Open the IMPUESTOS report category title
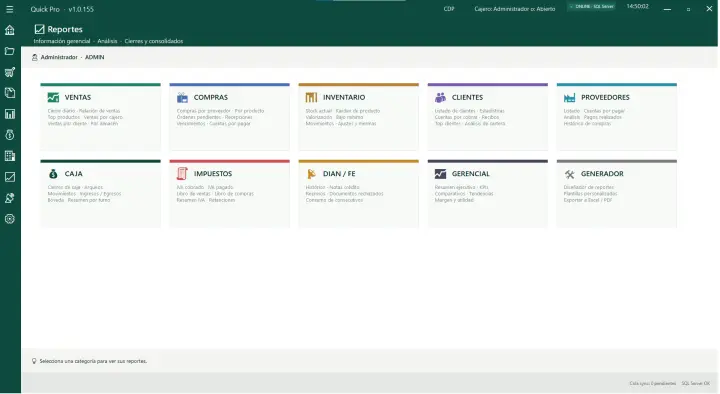The image size is (720, 394). click(213, 174)
